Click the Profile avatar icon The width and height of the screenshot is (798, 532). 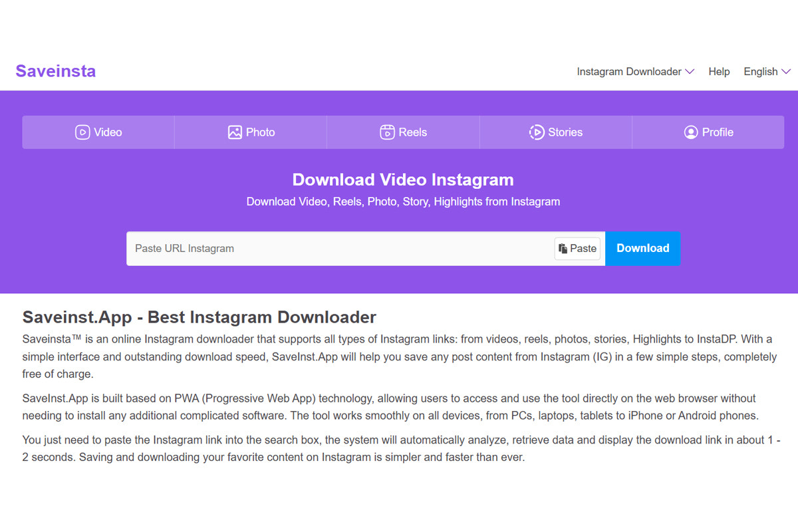tap(691, 132)
